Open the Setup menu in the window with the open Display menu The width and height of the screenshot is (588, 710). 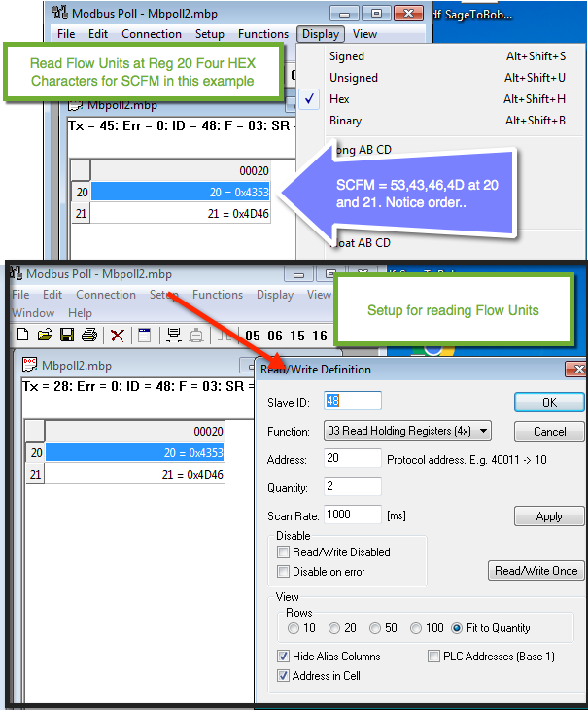pyautogui.click(x=209, y=34)
